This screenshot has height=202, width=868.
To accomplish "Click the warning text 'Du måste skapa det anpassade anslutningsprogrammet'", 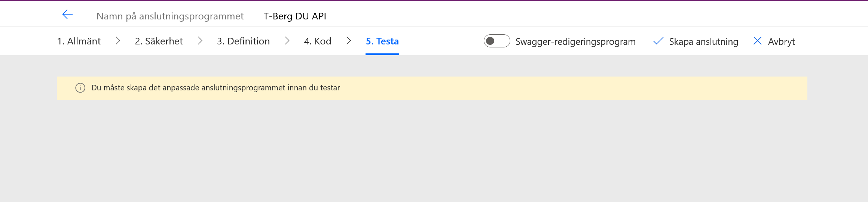I will [x=188, y=88].
